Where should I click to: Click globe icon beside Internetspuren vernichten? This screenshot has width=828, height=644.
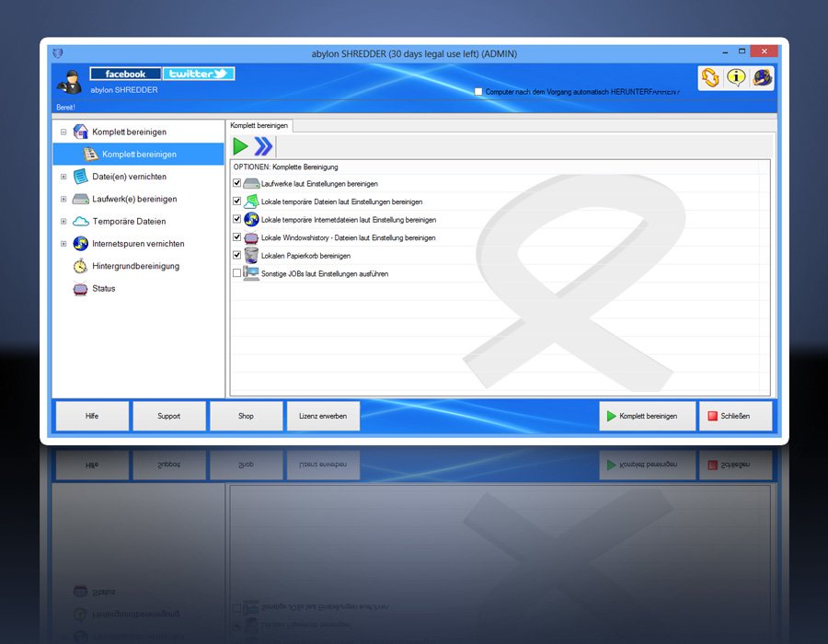click(x=80, y=244)
